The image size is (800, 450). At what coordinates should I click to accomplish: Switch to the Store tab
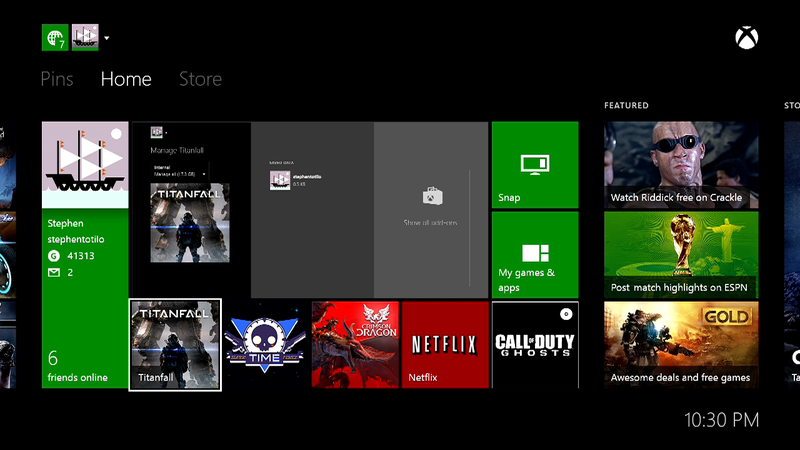200,79
